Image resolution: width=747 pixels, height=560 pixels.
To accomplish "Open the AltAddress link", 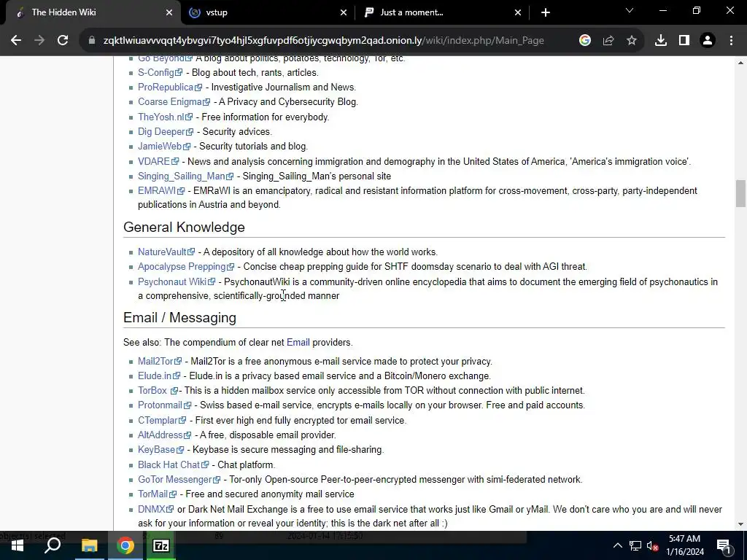I will [x=164, y=435].
